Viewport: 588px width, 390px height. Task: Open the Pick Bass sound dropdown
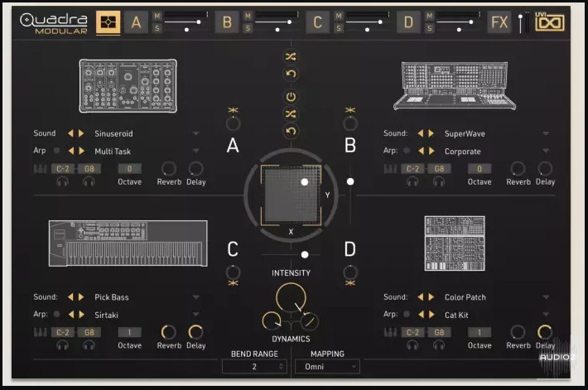[x=195, y=297]
